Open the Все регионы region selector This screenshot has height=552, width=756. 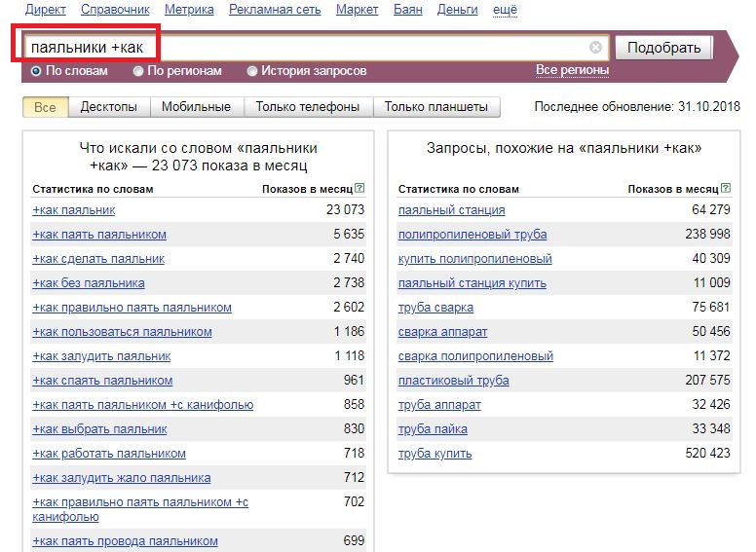[x=572, y=70]
